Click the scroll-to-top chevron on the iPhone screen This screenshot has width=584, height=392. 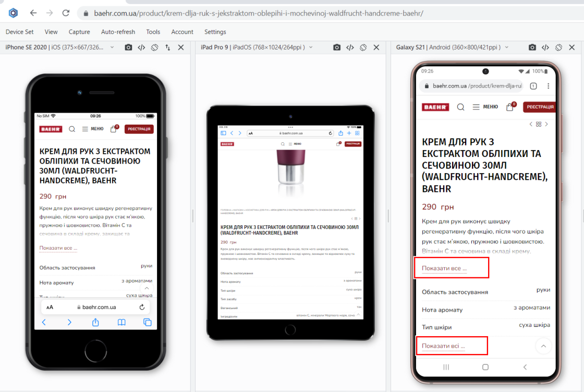click(147, 288)
